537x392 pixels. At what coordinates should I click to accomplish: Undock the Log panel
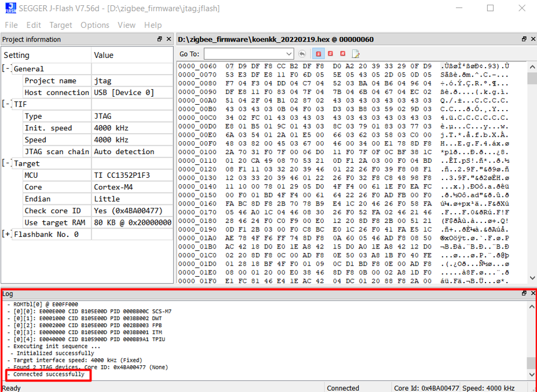click(524, 294)
